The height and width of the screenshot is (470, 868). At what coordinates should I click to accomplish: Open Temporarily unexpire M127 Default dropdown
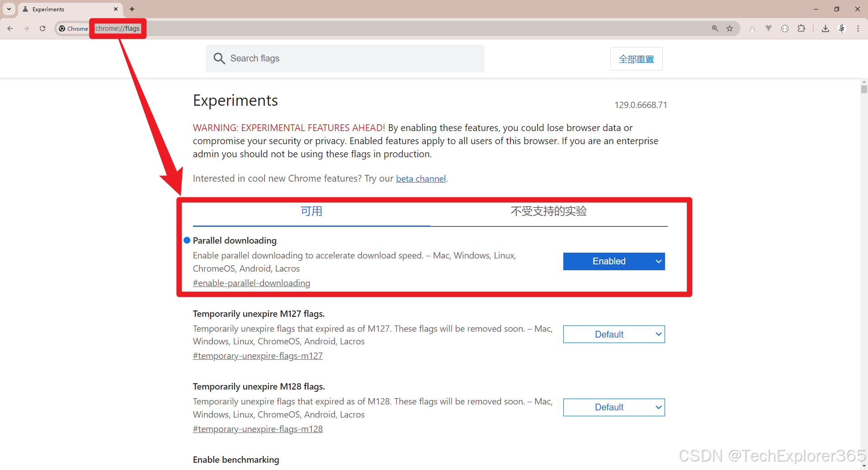click(x=614, y=334)
